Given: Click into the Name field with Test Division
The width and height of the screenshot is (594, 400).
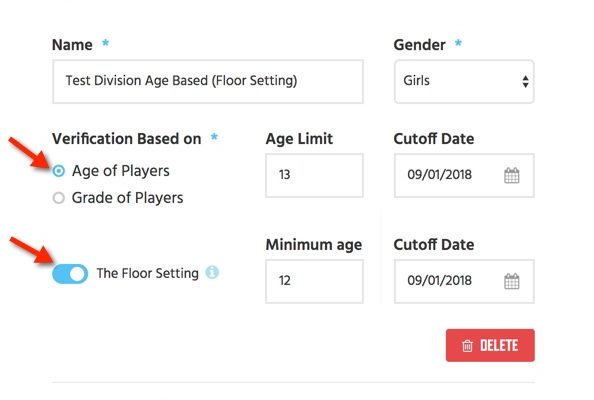Looking at the screenshot, I should pyautogui.click(x=208, y=81).
